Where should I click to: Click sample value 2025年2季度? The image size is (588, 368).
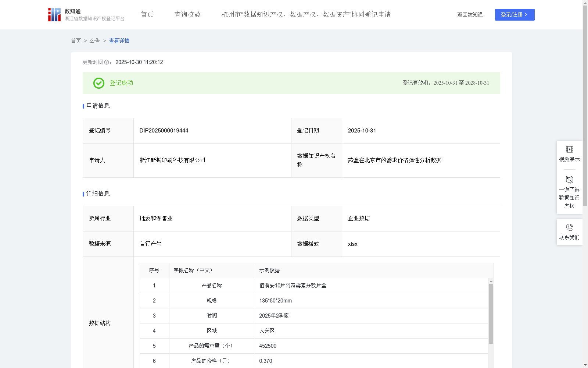pos(274,316)
